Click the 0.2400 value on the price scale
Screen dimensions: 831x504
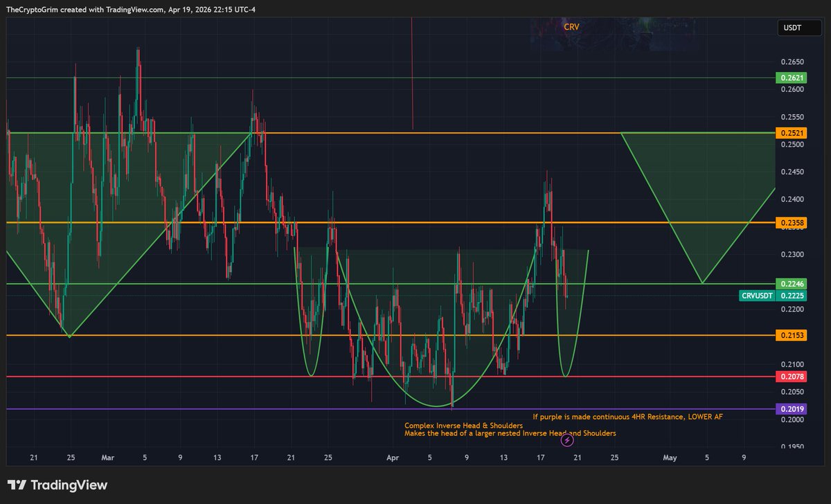pos(792,199)
